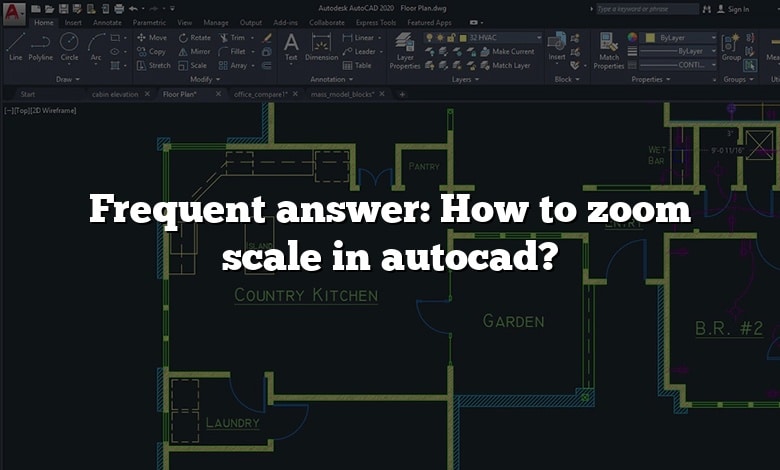The height and width of the screenshot is (470, 780).
Task: Select the multiline Text tool
Action: 291,47
